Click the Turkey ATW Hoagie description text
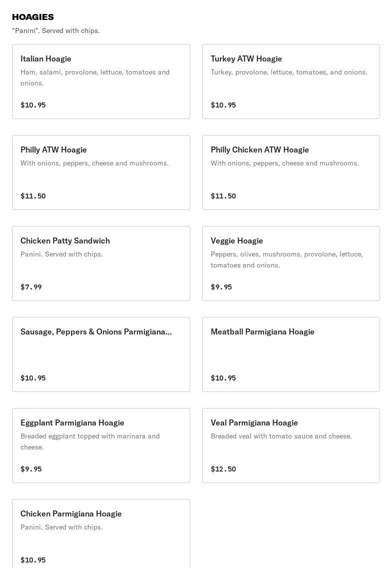Screen dimensions: 392x568 click(289, 72)
